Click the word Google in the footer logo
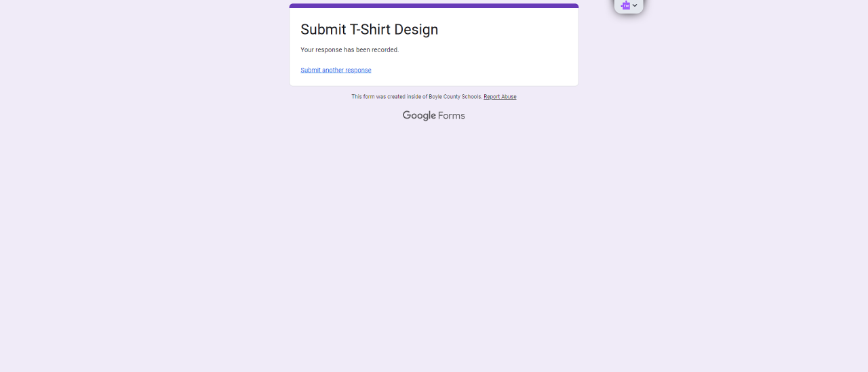868x372 pixels. pyautogui.click(x=419, y=116)
